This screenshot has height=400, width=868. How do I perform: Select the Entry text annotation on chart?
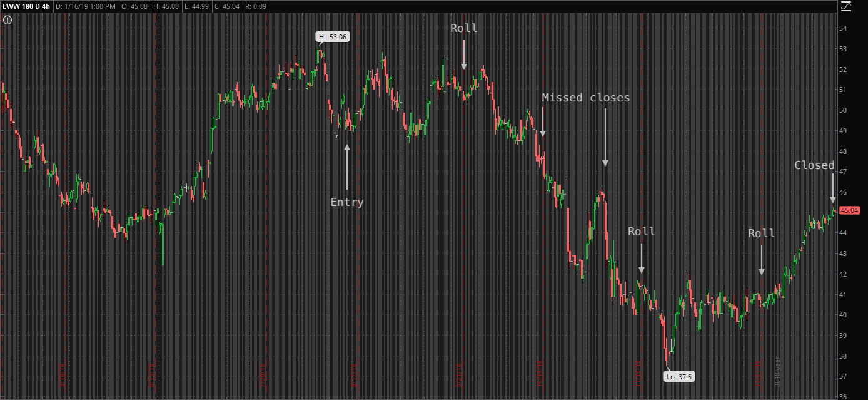[347, 202]
